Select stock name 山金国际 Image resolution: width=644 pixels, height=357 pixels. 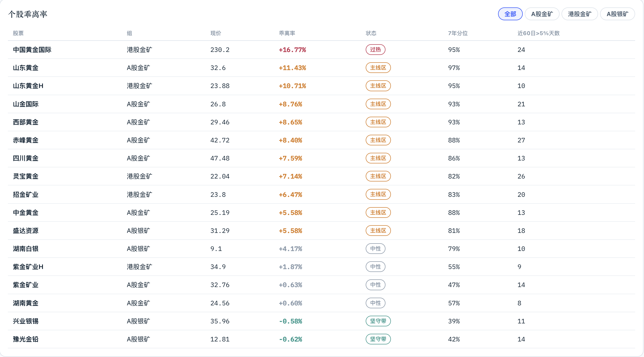[25, 104]
